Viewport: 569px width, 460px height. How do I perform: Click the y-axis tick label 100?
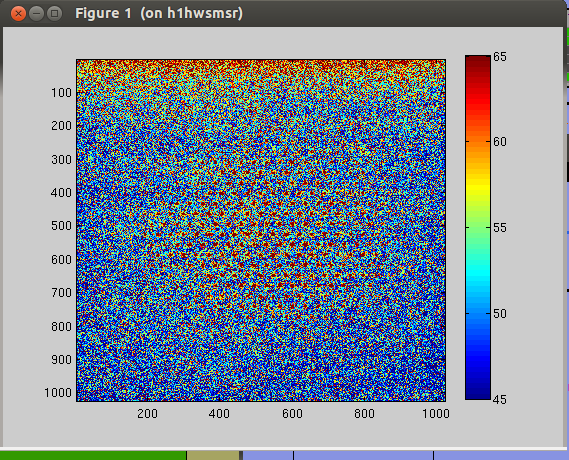click(61, 93)
